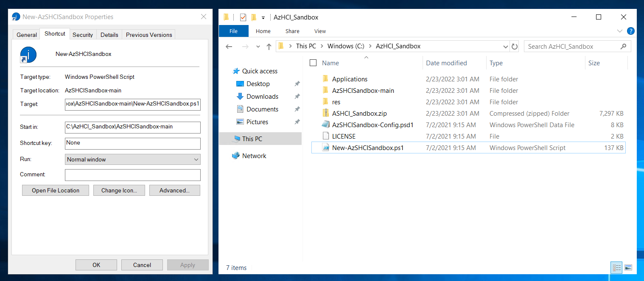Viewport: 644px width, 281px height.
Task: Click OK in Properties dialog
Action: pos(96,265)
